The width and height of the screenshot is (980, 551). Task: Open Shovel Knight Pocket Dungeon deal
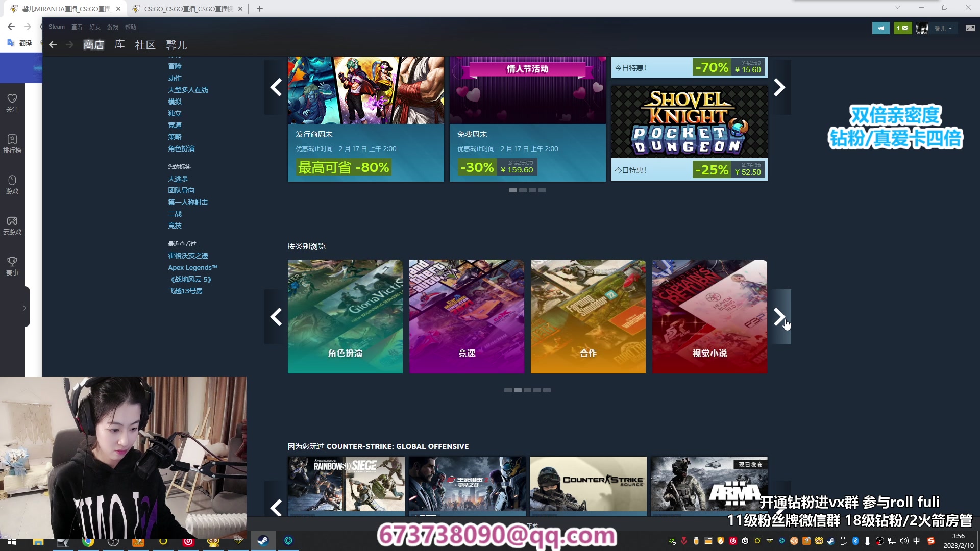coord(689,133)
